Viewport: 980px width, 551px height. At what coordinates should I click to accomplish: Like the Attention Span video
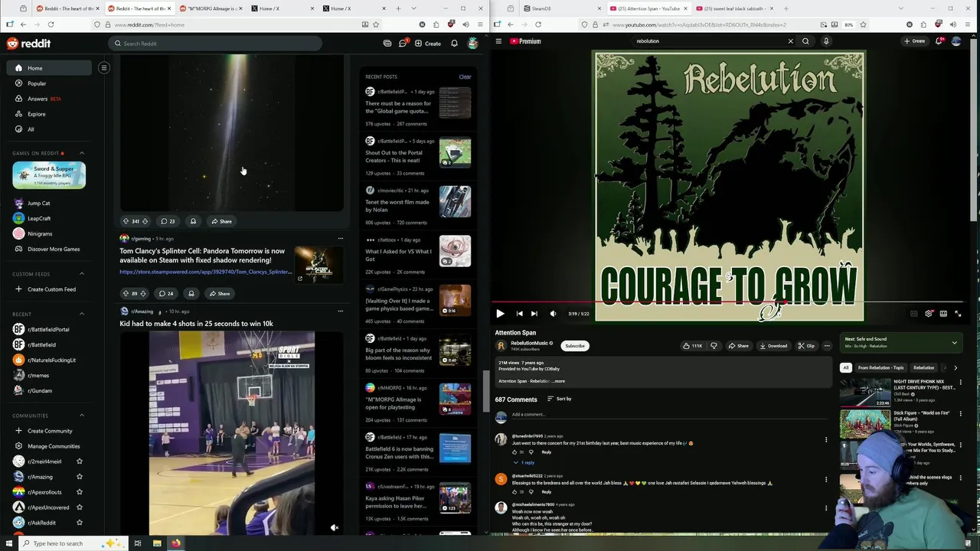(x=692, y=346)
